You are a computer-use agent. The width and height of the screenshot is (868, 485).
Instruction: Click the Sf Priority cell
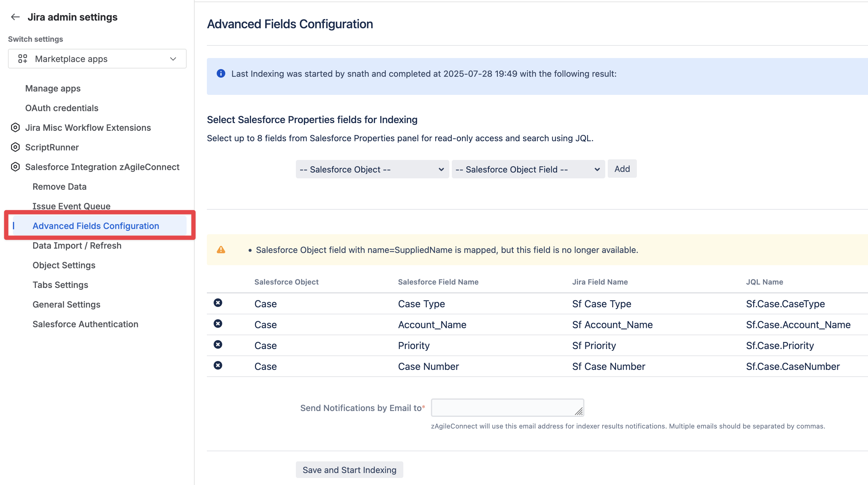point(594,345)
